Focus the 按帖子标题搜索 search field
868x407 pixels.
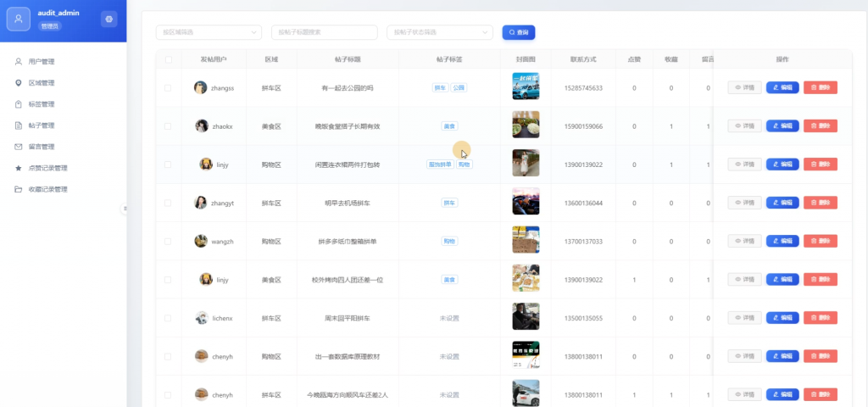325,32
